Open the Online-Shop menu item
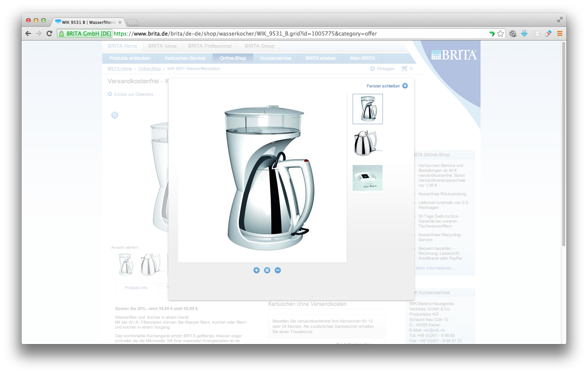588x374 pixels. coord(233,58)
